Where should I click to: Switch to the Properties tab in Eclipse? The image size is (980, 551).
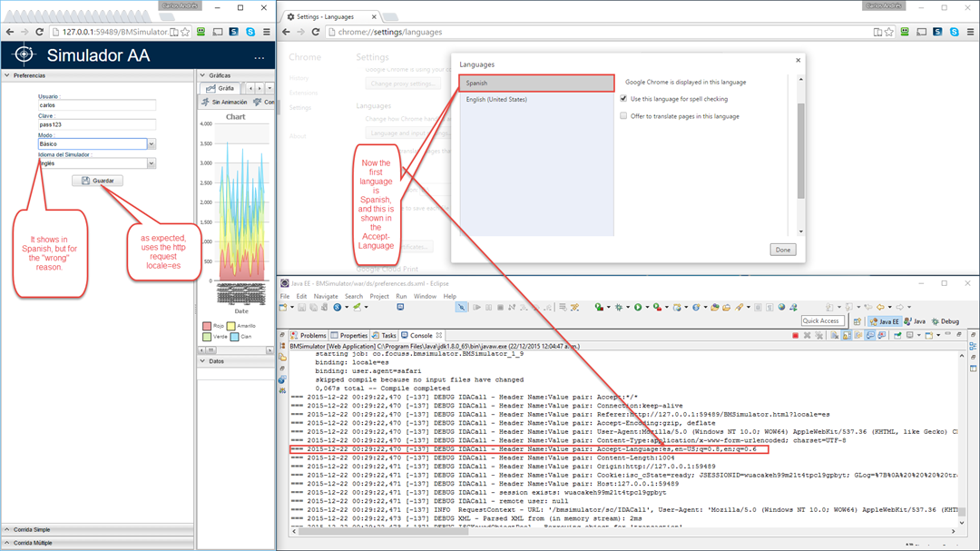[x=349, y=335]
